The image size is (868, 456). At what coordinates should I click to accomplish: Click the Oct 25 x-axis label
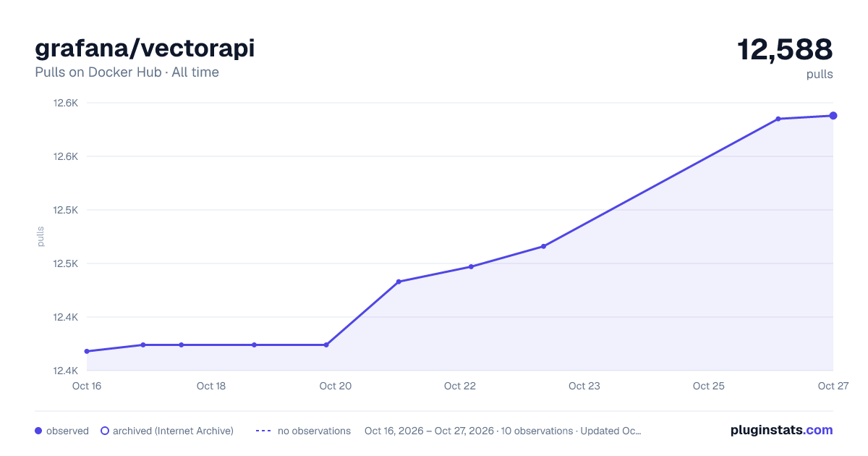709,386
